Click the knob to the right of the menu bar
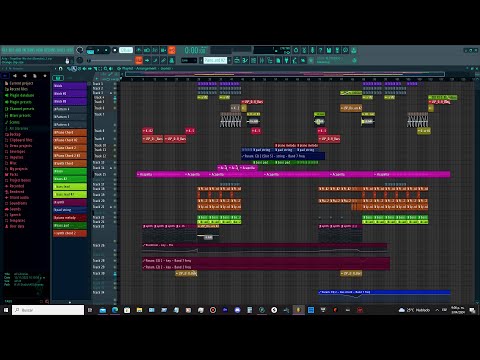Viewport: 480px width, 360px height. (80, 50)
